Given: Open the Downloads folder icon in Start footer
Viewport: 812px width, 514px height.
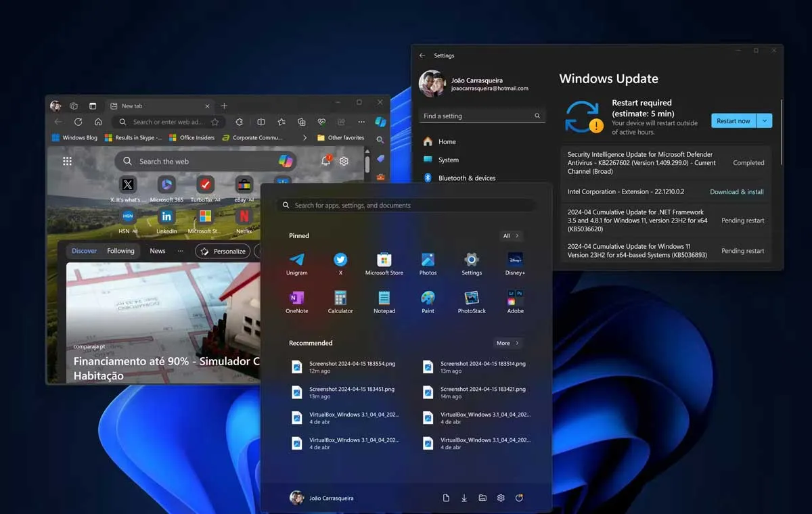Looking at the screenshot, I should [464, 498].
